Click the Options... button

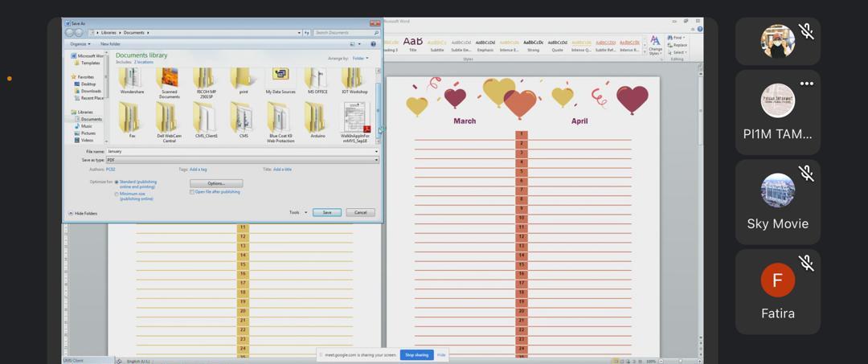[x=216, y=183]
